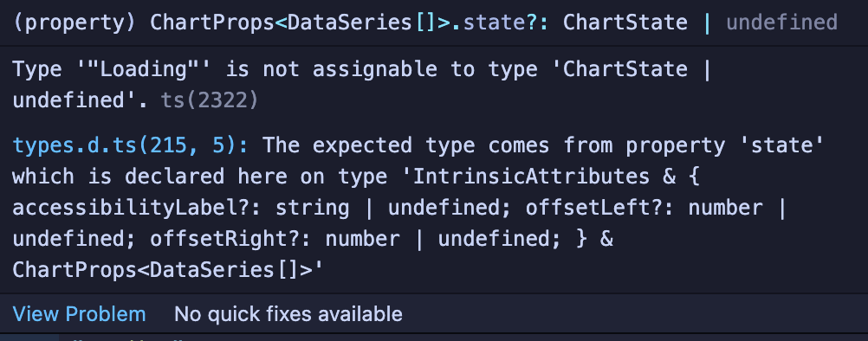Click the (property) keyword in hover header

[74, 23]
